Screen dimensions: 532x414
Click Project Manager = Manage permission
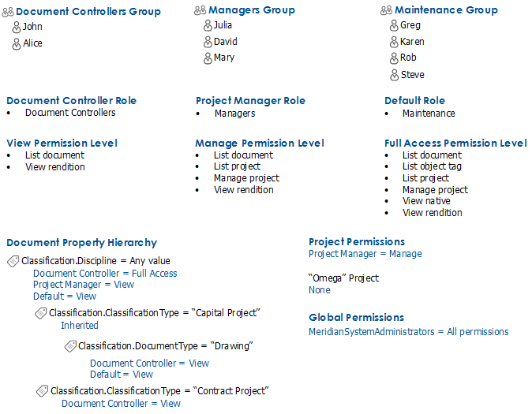[365, 254]
